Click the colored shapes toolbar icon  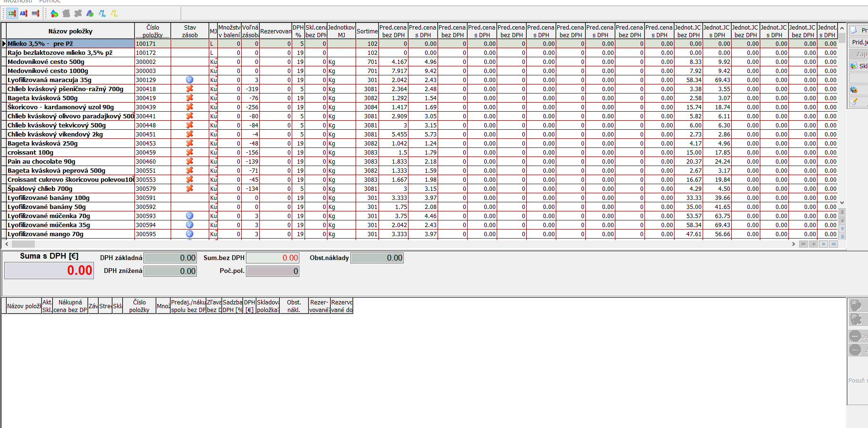click(54, 13)
